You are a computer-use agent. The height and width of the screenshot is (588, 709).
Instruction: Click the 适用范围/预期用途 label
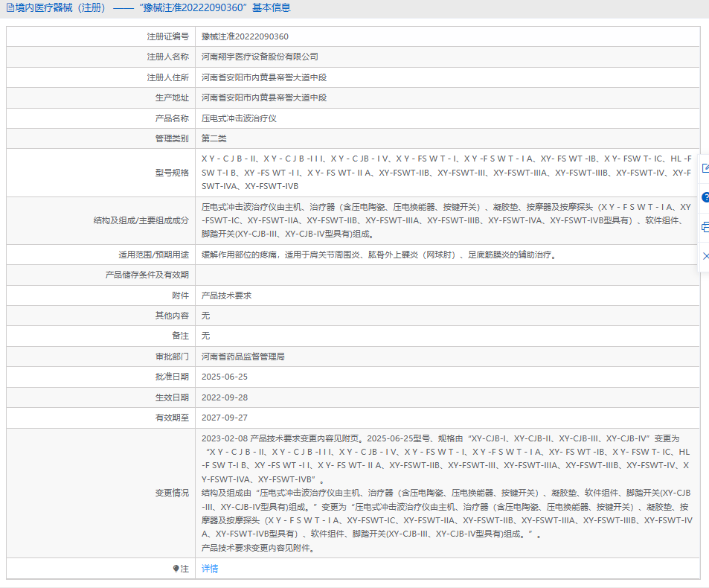(154, 255)
